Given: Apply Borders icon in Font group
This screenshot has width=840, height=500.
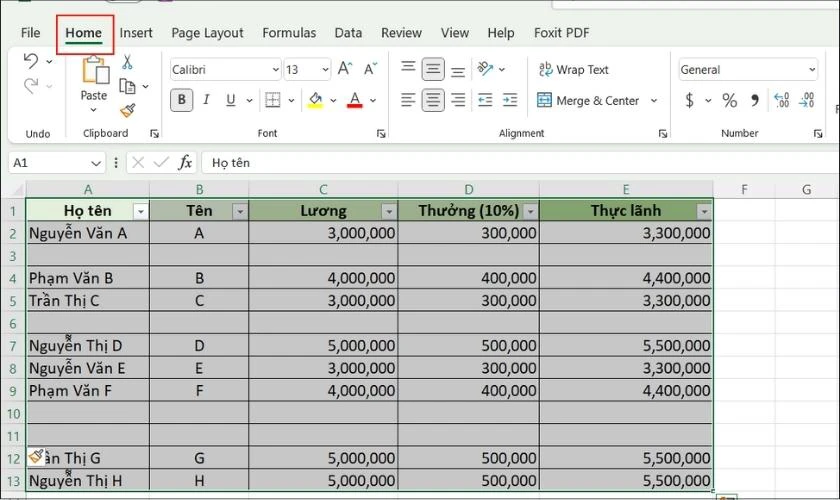Looking at the screenshot, I should coord(273,100).
